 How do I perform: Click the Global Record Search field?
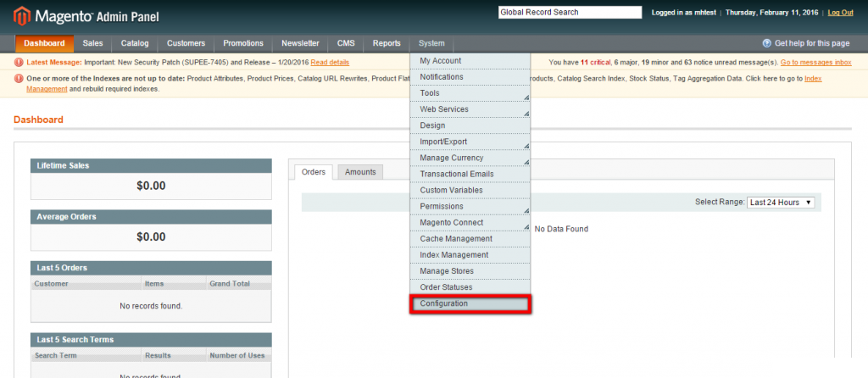point(570,12)
